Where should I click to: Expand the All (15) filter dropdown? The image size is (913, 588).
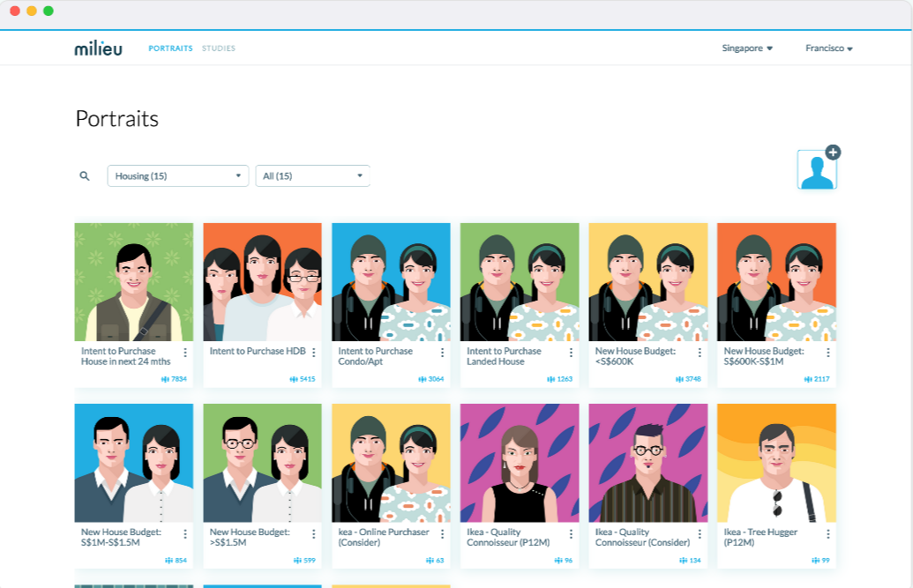pos(312,175)
